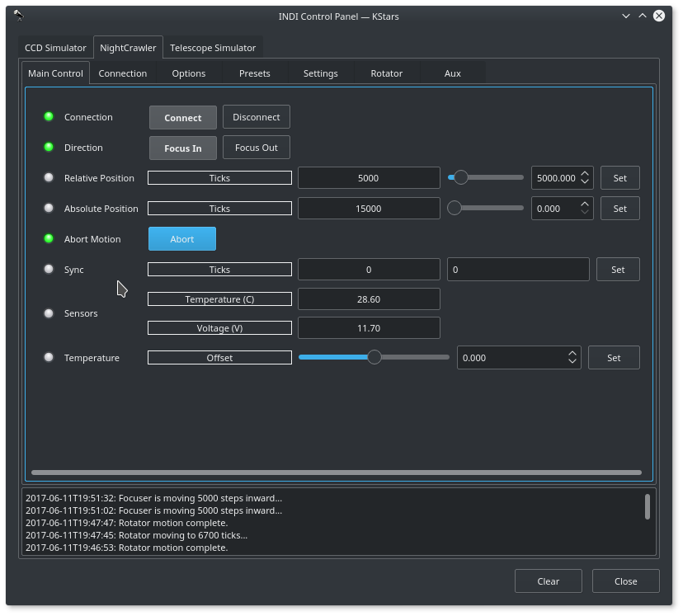Select Focus In direction
Image resolution: width=683 pixels, height=616 pixels.
click(183, 148)
